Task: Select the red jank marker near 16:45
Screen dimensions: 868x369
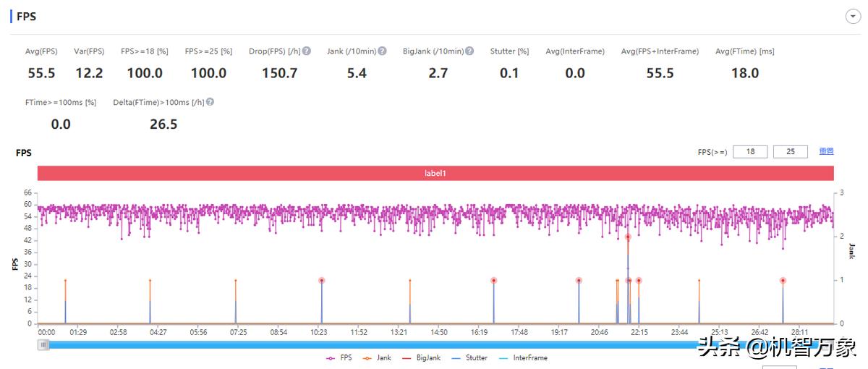Action: click(x=493, y=281)
